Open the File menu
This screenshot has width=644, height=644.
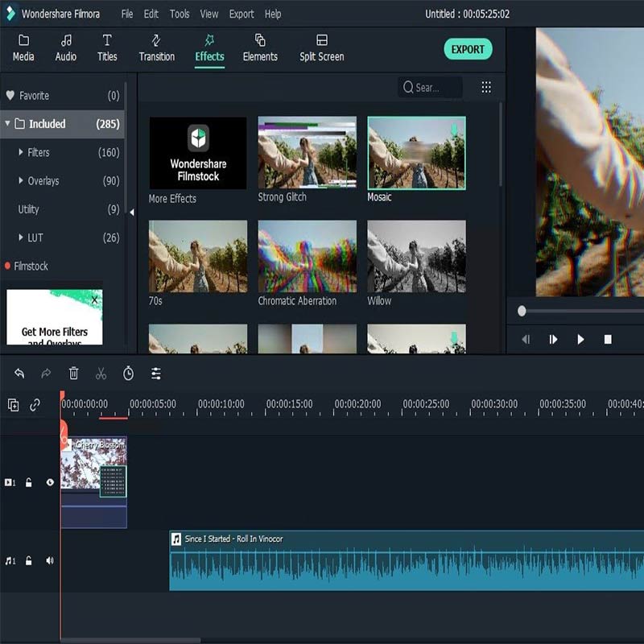127,14
